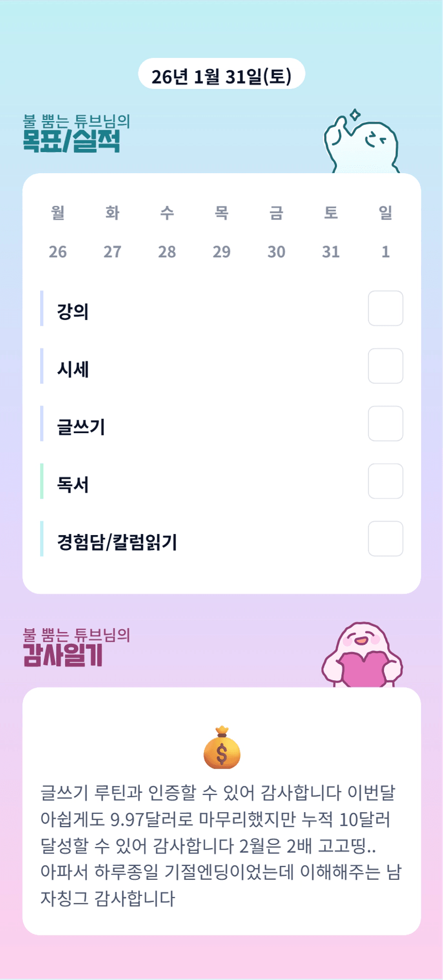
Task: Mark 글쓰기 goal as done
Action: tap(385, 424)
